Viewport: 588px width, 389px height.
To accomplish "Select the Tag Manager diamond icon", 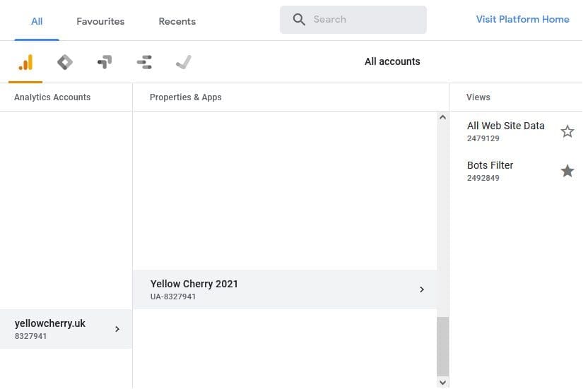I will [65, 62].
